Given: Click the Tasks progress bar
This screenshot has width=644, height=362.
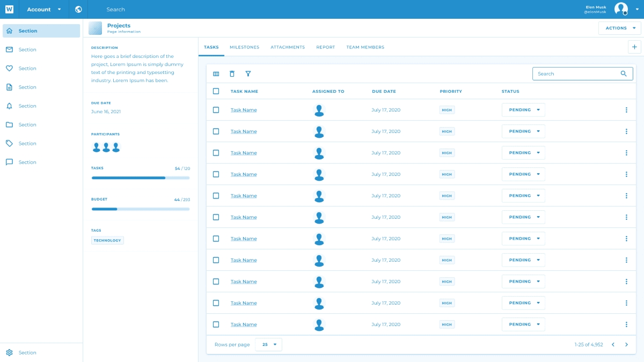Looking at the screenshot, I should tap(140, 178).
